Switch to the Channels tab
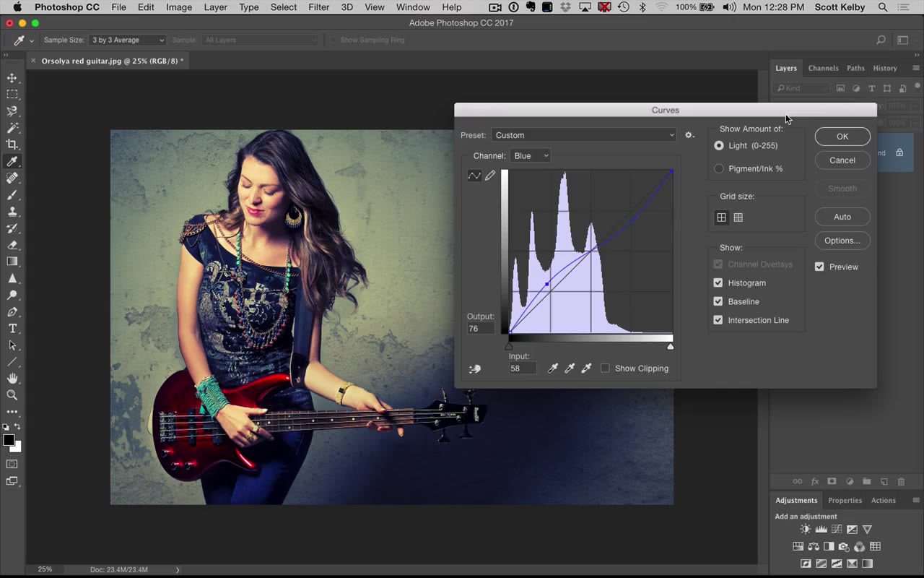The image size is (924, 578). 823,68
